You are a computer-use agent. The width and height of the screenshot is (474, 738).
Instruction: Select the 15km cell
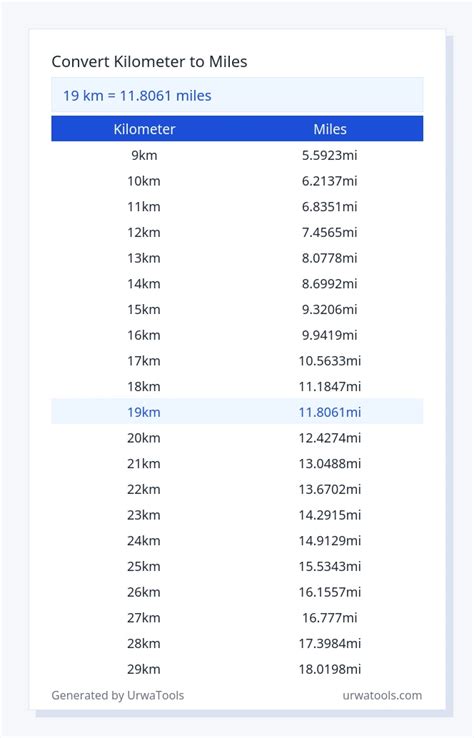144,310
